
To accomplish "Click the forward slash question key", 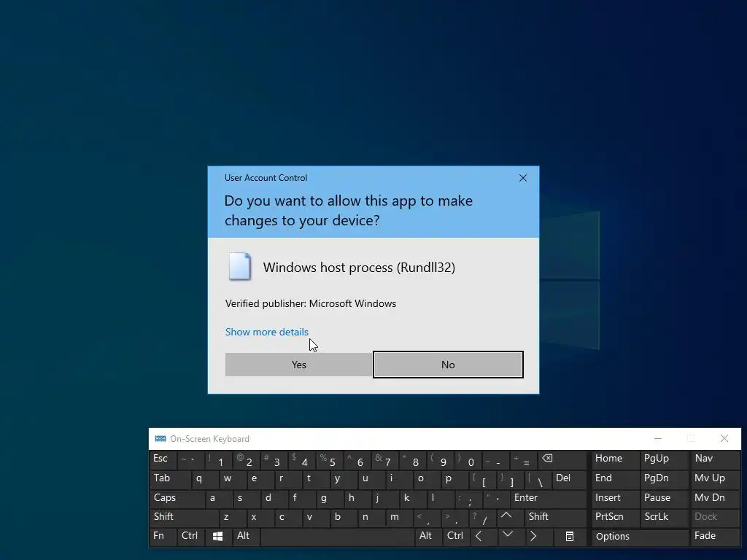I will [483, 518].
